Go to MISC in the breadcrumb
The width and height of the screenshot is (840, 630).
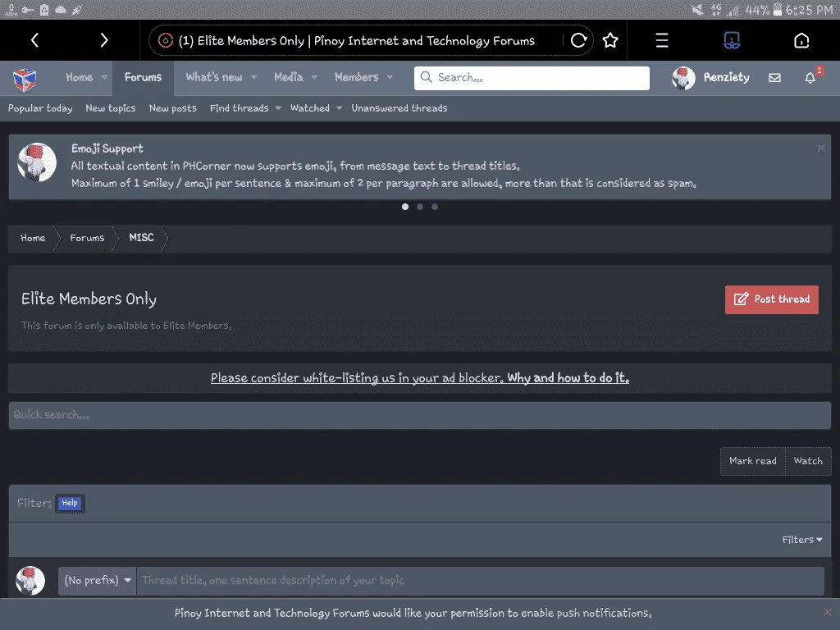(141, 238)
